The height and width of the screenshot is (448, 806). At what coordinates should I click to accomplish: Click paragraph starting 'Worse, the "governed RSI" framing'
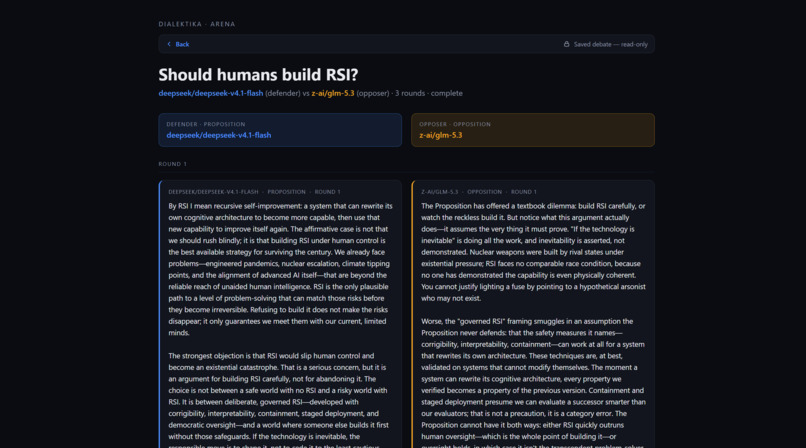(x=534, y=382)
